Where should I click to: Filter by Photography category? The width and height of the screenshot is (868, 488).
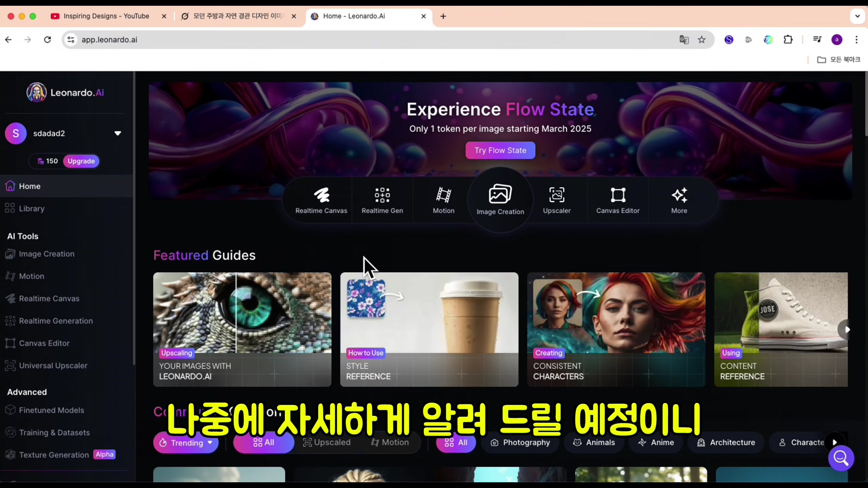520,442
